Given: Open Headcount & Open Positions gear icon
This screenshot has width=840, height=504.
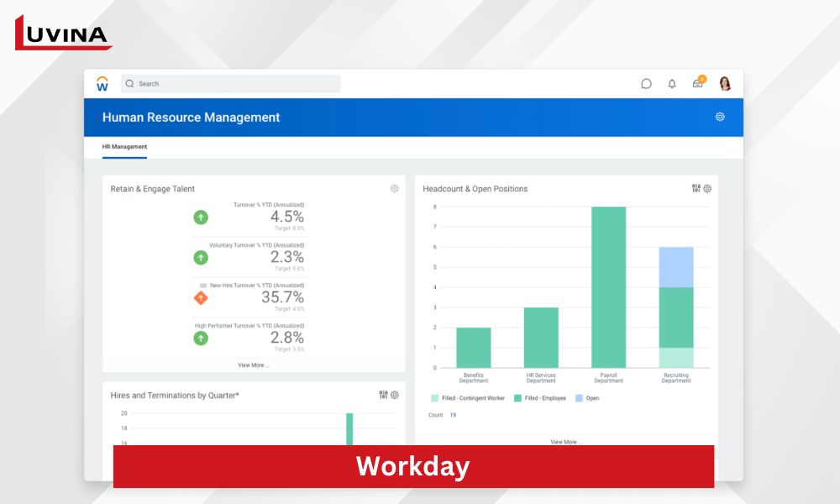Looking at the screenshot, I should click(x=707, y=189).
